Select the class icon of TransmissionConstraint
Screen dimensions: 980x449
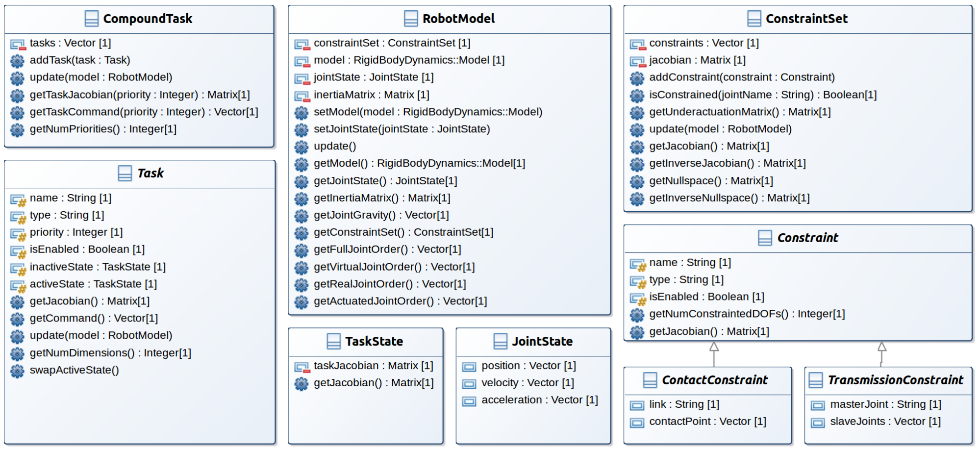pyautogui.click(x=816, y=380)
